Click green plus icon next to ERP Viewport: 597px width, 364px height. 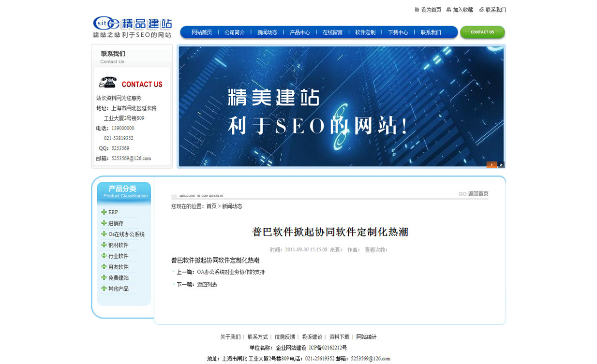pyautogui.click(x=104, y=212)
